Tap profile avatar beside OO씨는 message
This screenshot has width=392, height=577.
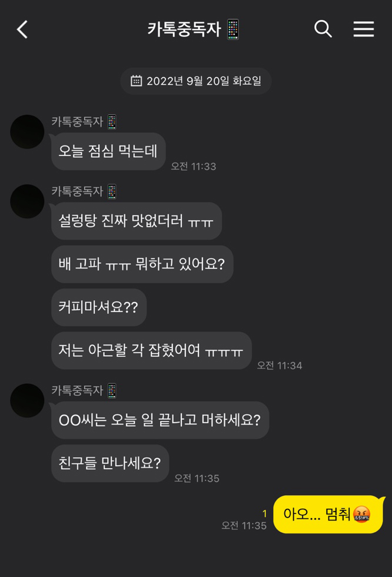coord(27,400)
